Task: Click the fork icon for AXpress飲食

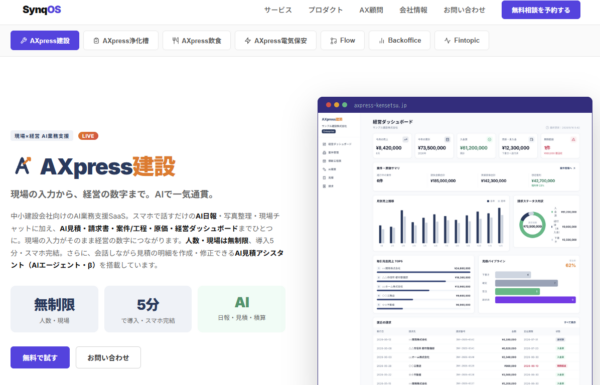Action: tap(175, 41)
